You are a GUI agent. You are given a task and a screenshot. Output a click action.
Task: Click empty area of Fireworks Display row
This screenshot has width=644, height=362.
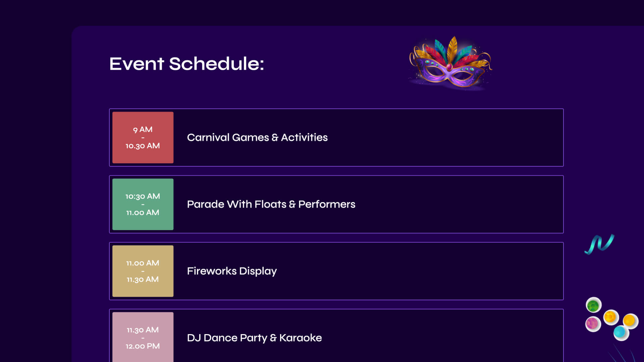tap(419, 271)
